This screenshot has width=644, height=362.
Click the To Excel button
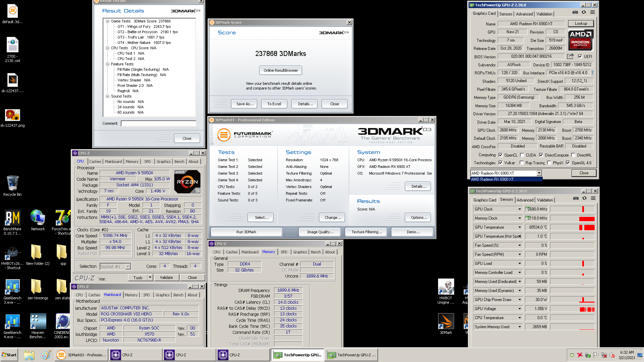[x=274, y=104]
